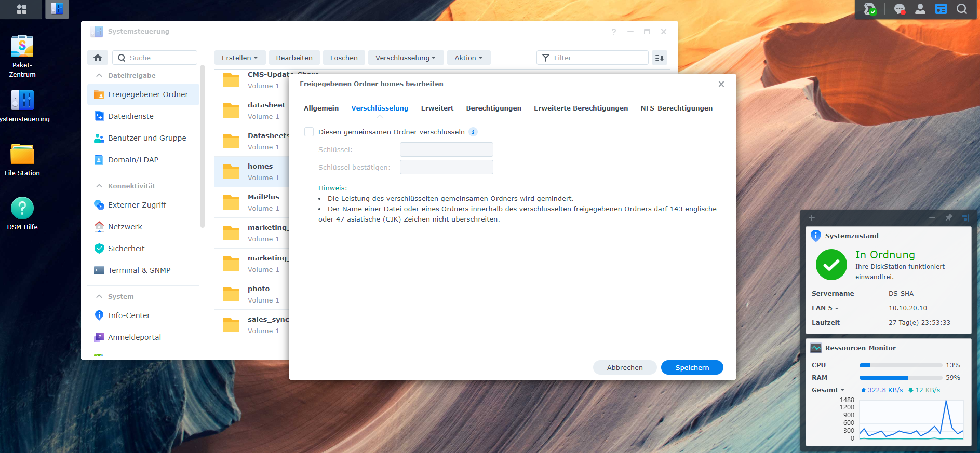Focus the Suche field in sidebar
Screen dimensions: 980x453
(x=155, y=58)
